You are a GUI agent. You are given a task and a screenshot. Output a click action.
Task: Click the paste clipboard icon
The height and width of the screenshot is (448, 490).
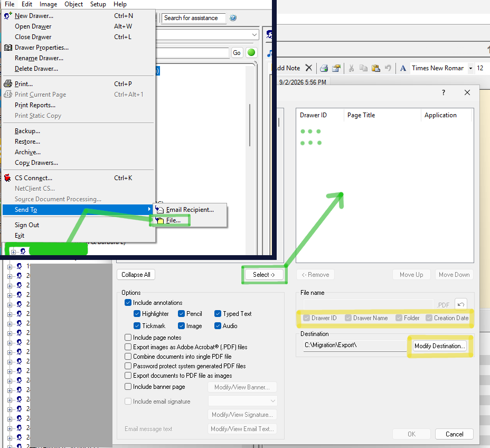375,68
